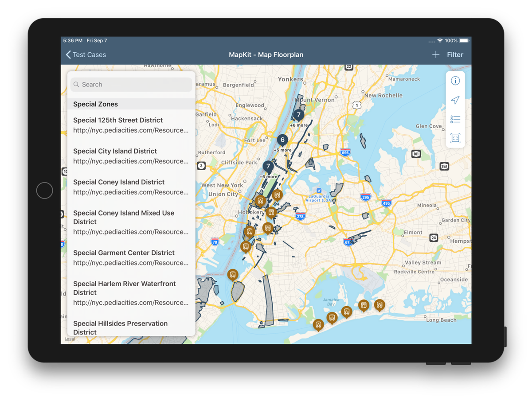Expand the cluster of 7 near Mount Vernon
The height and width of the screenshot is (401, 532).
[299, 114]
